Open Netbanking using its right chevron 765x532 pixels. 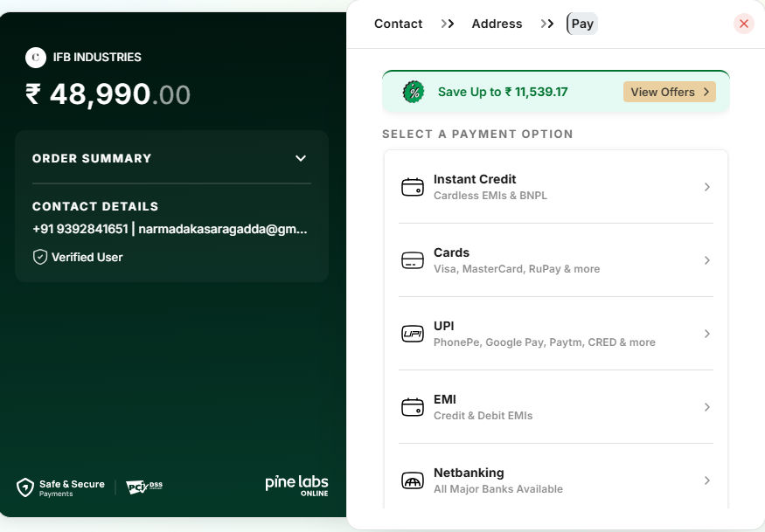click(706, 480)
